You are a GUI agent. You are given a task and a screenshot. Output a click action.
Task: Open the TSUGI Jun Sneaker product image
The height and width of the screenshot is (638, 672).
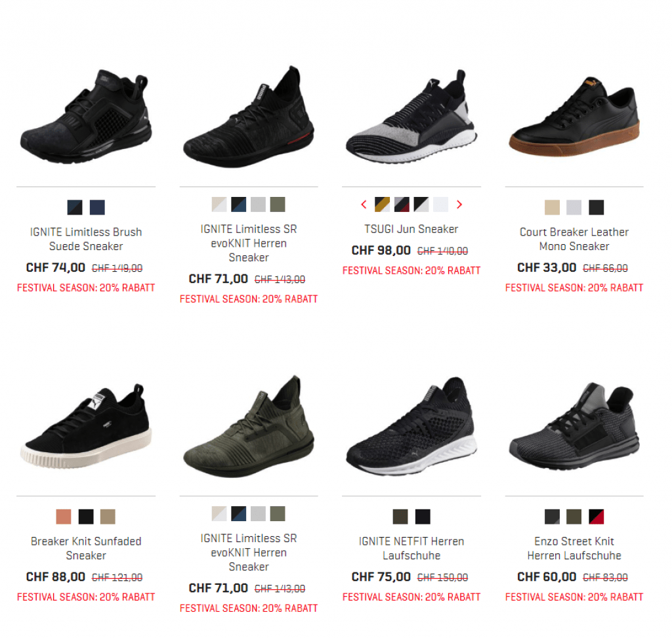coord(411,117)
